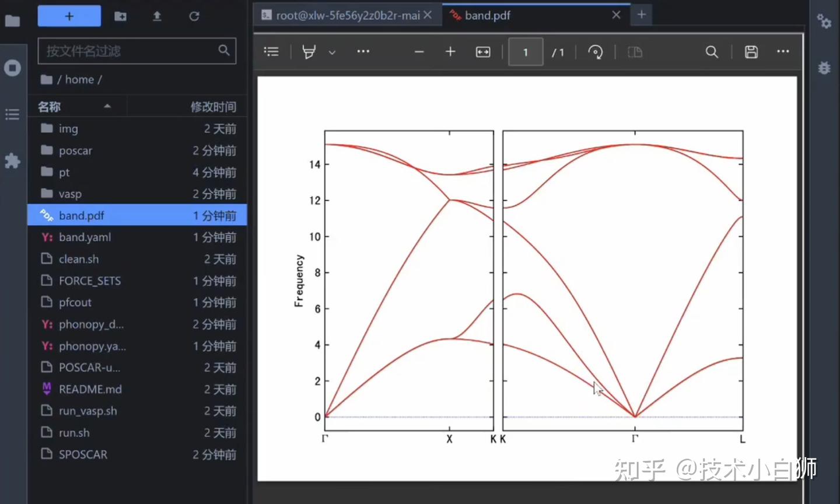Screen dimensions: 840x504
Task: Open search within the PDF
Action: click(x=712, y=51)
